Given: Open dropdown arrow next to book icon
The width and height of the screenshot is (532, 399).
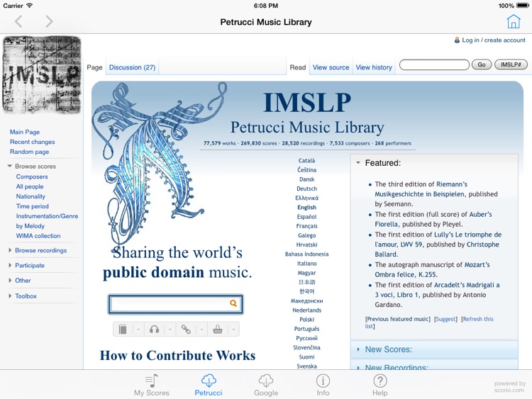Looking at the screenshot, I should (x=138, y=330).
